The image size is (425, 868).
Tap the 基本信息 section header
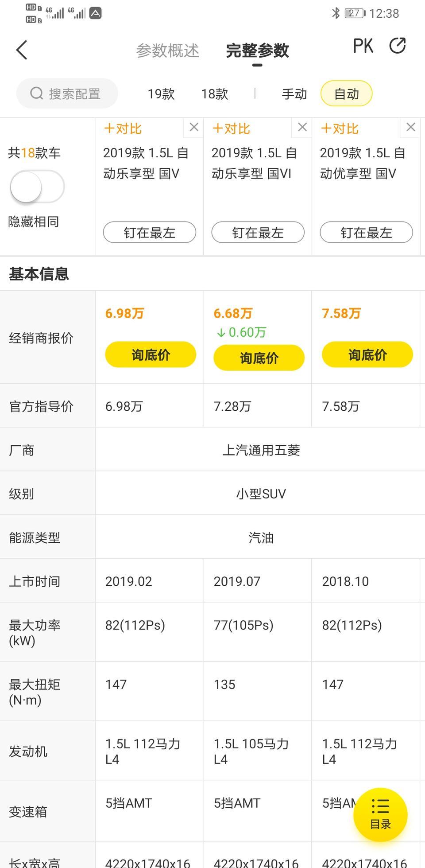[x=39, y=274]
